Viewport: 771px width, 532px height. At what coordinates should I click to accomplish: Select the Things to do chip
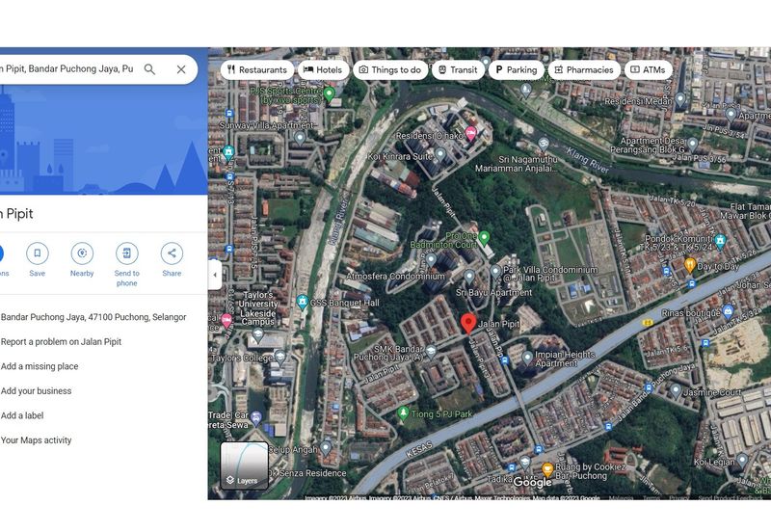[x=389, y=69]
